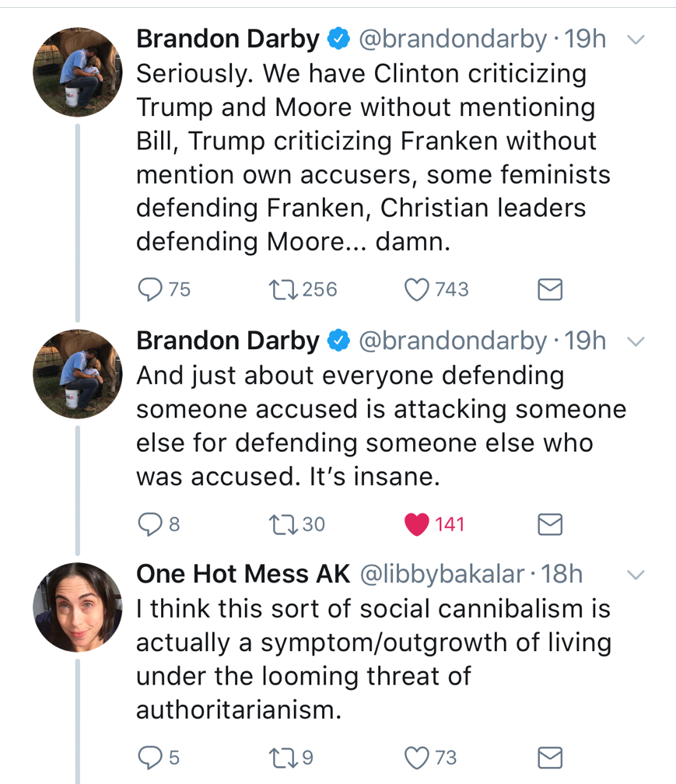Share the 'It's insane' tweet by message
The image size is (676, 784).
[550, 526]
